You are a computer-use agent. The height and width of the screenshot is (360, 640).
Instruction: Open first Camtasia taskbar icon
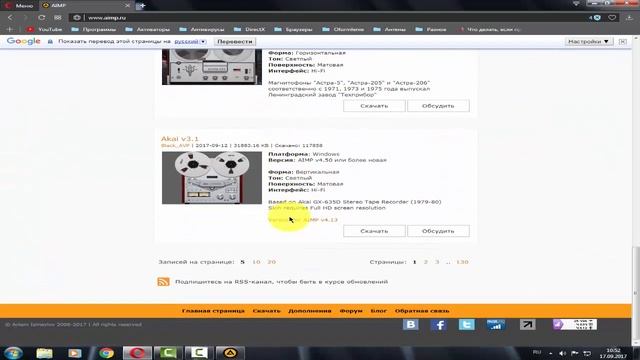click(x=168, y=353)
